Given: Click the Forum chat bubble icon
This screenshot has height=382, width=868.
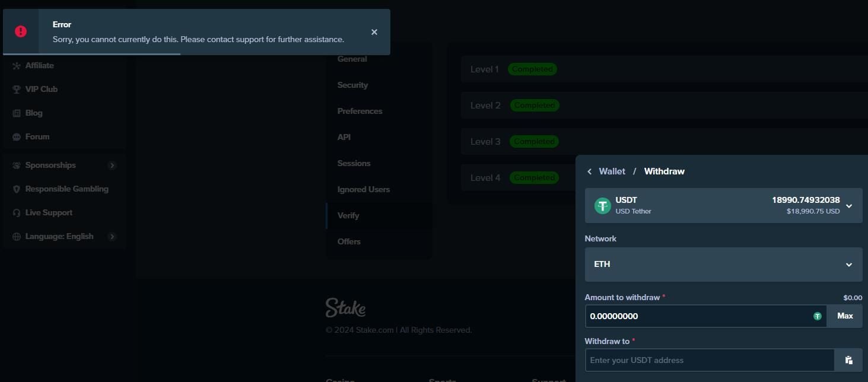Looking at the screenshot, I should pos(17,136).
